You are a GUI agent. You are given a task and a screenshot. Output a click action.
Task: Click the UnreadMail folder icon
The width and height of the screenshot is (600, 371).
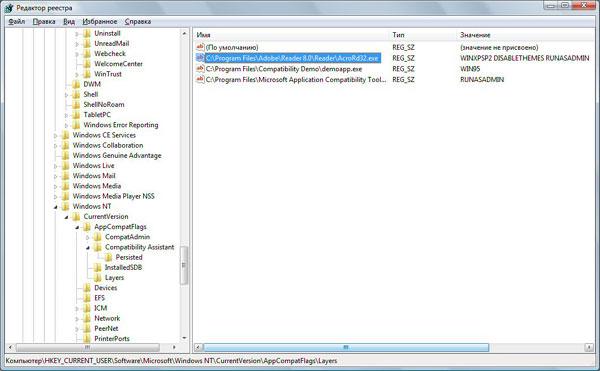click(87, 44)
